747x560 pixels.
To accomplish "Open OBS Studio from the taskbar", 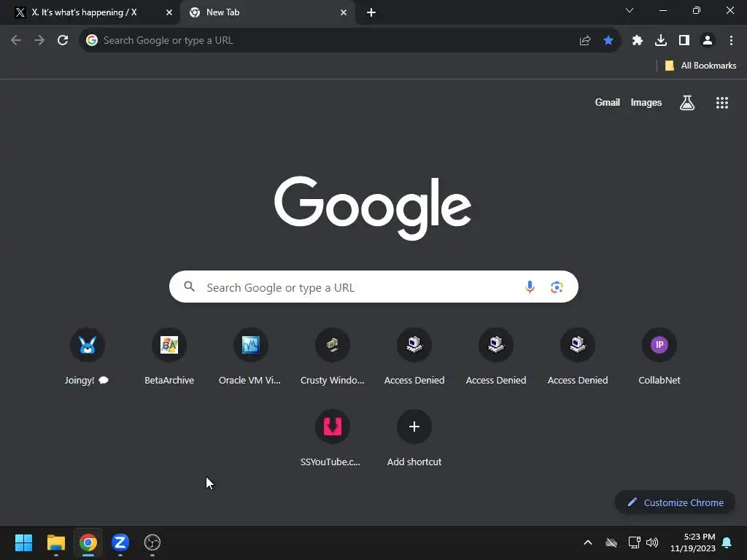I will pyautogui.click(x=152, y=542).
